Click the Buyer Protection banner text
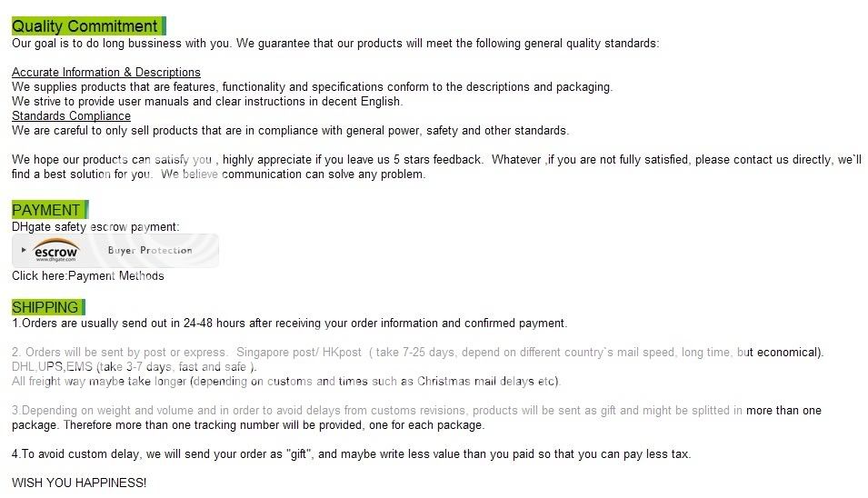 [x=150, y=250]
